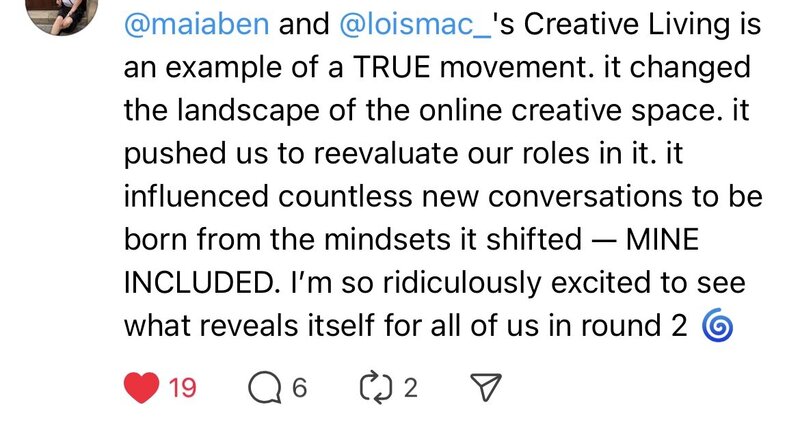Image resolution: width=800 pixels, height=433 pixels.
Task: Tap the paper plane share icon
Action: pyautogui.click(x=483, y=388)
